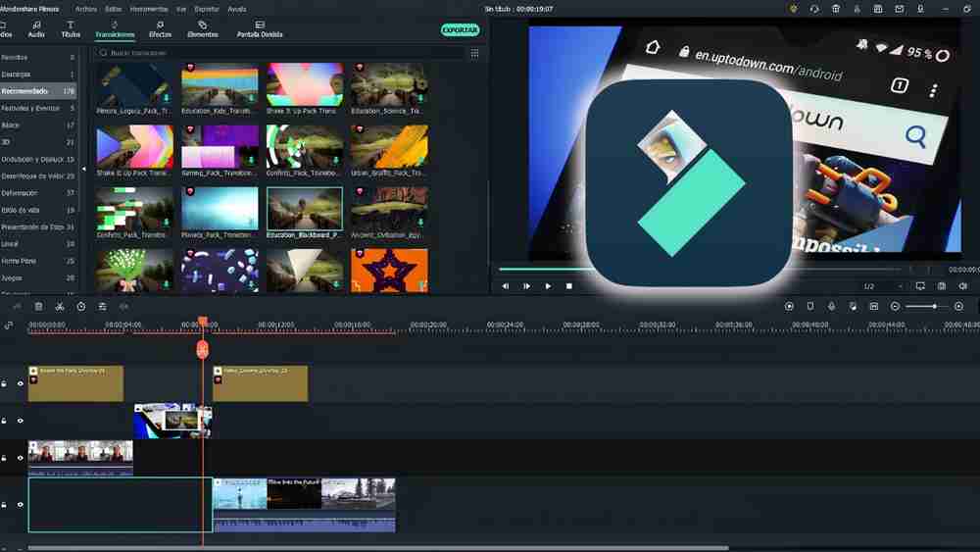The image size is (980, 552).
Task: Select the Festivales y Eventos category
Action: coord(38,108)
